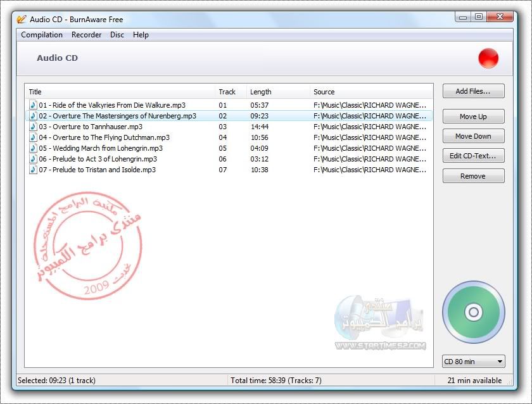
Task: Click the 10:56 length value
Action: (x=260, y=137)
